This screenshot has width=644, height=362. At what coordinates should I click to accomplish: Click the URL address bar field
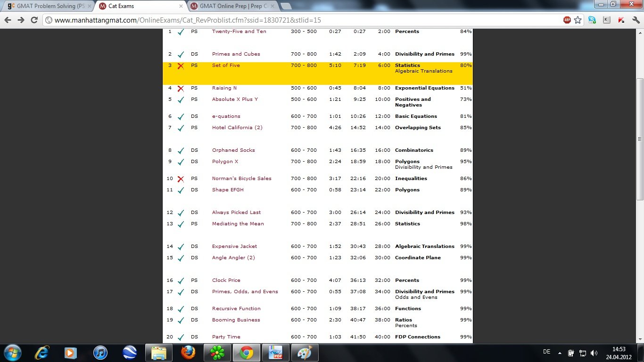[x=302, y=20]
